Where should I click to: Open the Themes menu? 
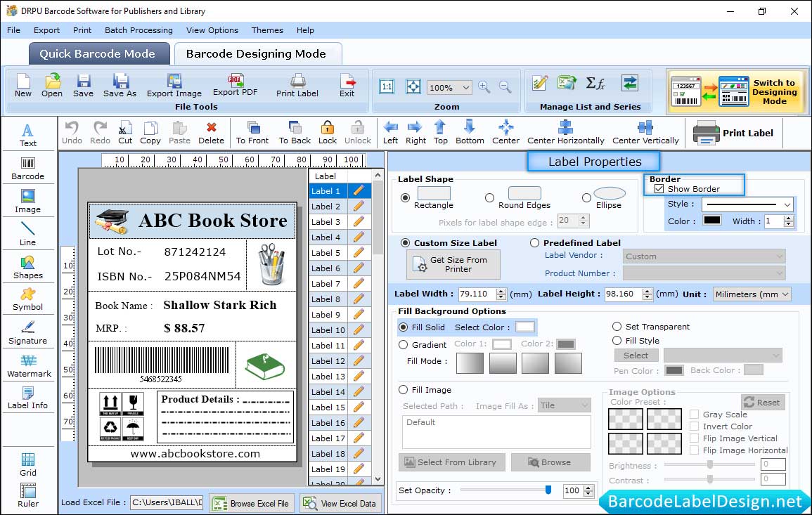pyautogui.click(x=267, y=30)
